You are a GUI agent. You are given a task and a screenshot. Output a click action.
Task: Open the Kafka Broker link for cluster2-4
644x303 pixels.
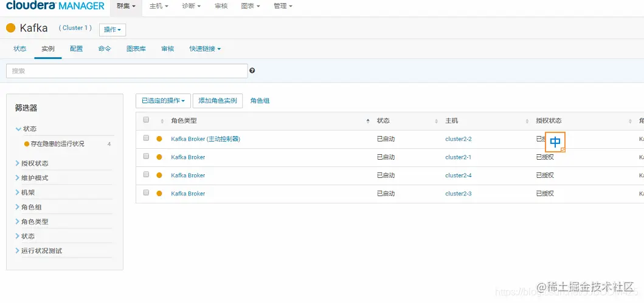coord(188,175)
